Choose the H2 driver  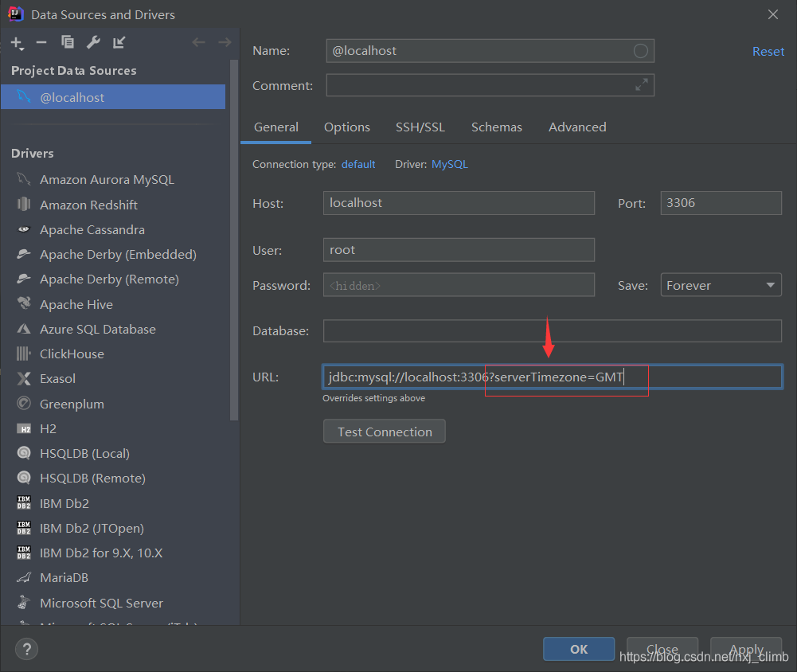(48, 429)
